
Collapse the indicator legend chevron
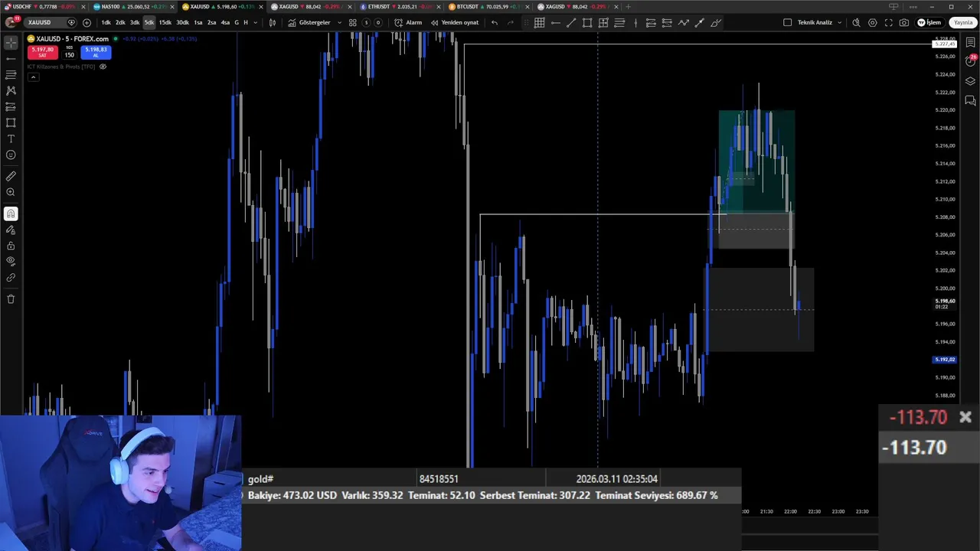point(33,77)
